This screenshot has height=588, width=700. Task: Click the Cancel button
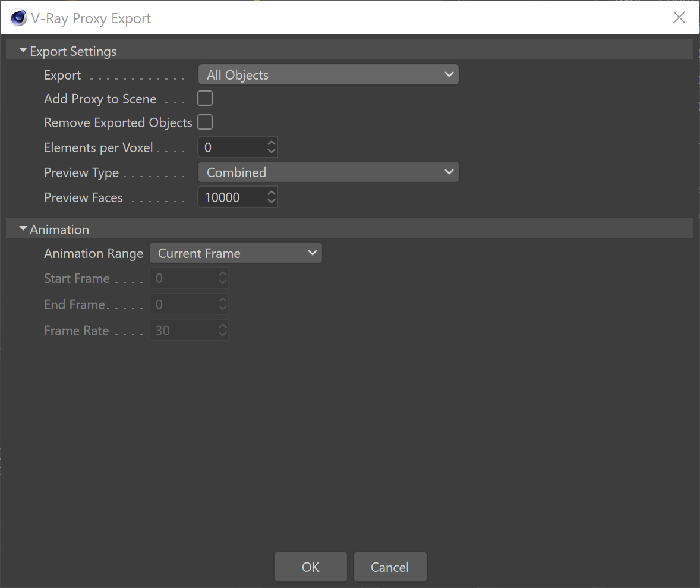pyautogui.click(x=390, y=567)
